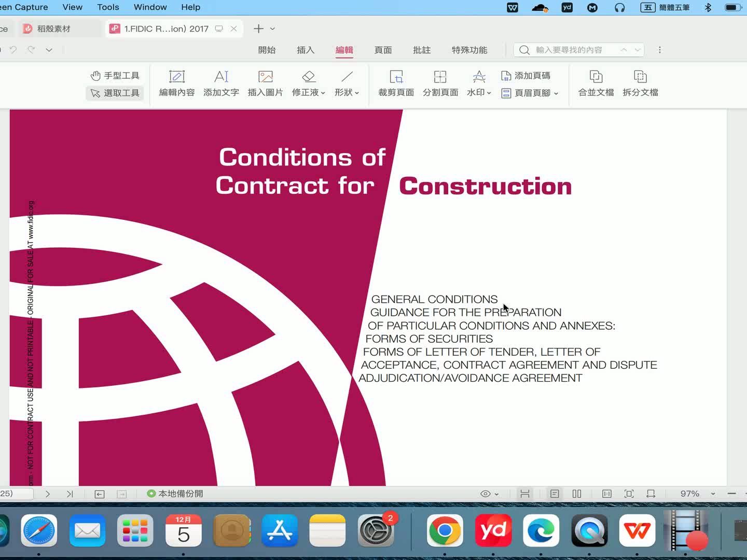Open the eye mode dropdown arrow
This screenshot has height=560, width=747.
coord(496,494)
